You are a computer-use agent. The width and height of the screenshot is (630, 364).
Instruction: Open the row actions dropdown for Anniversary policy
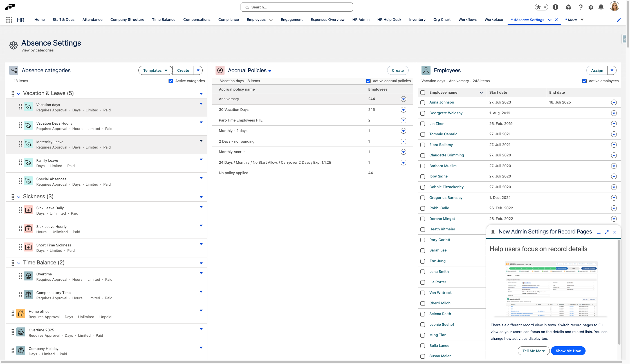403,99
